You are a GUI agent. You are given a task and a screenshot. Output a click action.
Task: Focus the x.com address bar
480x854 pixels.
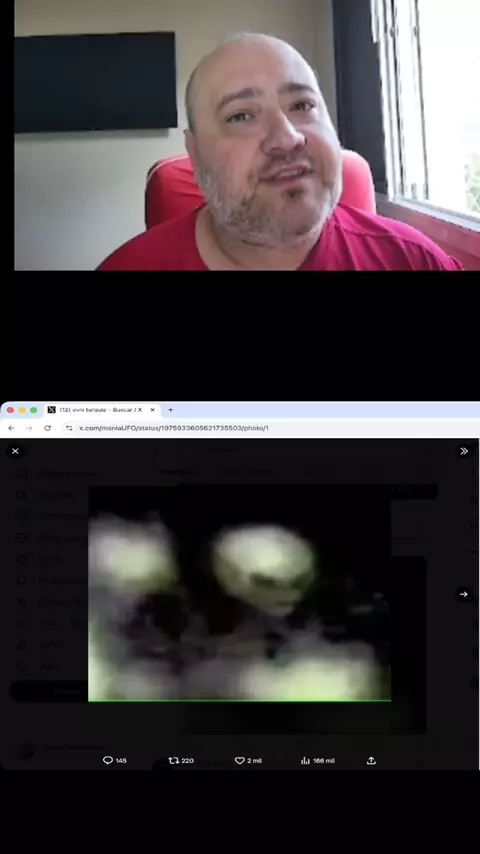270,428
